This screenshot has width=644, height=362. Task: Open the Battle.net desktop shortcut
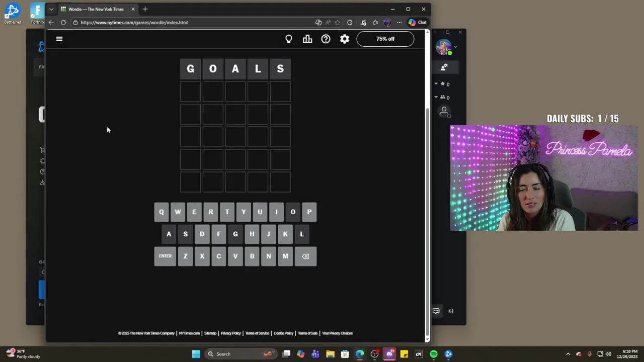13,14
